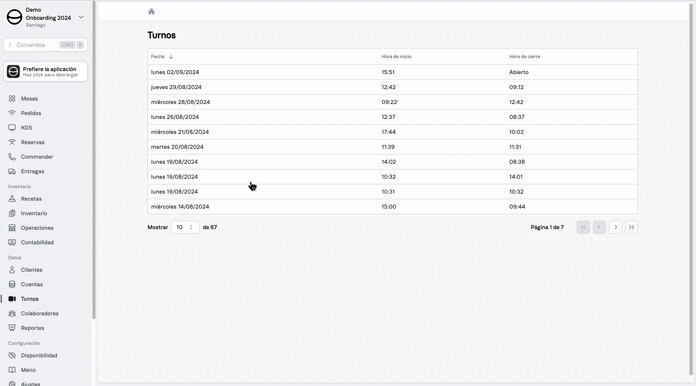Viewport: 696px width, 386px height.
Task: Open Contabilidad menu item
Action: pyautogui.click(x=37, y=242)
